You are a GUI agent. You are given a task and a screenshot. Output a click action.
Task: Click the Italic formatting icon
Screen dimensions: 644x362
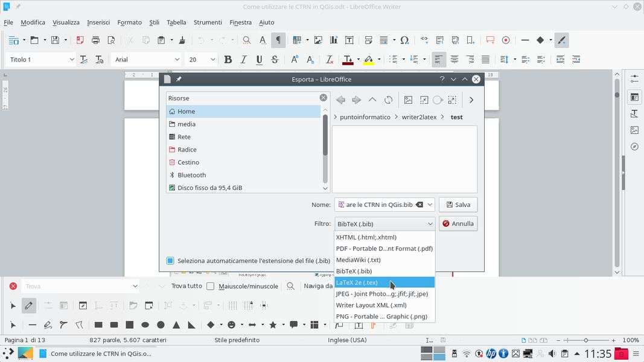[x=243, y=60]
